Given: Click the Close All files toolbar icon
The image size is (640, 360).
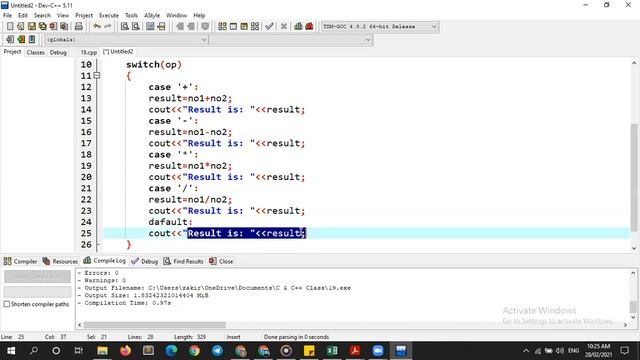Looking at the screenshot, I should point(64,27).
